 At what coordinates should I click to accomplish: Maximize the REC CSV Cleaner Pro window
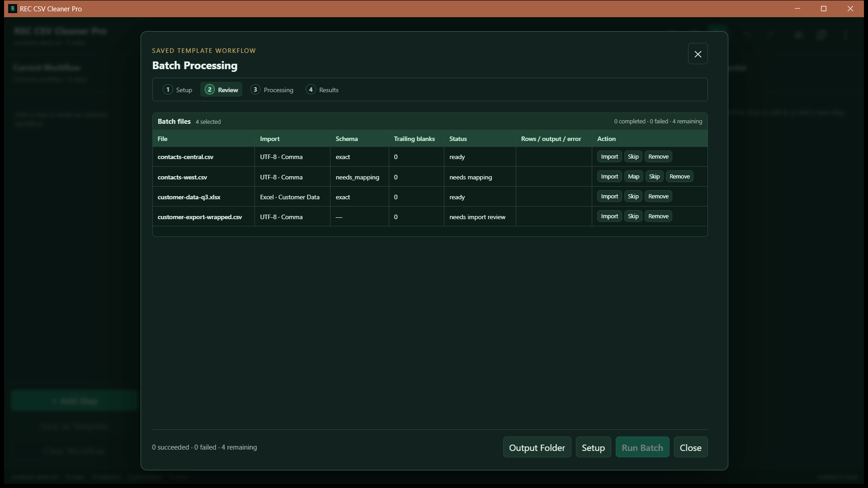pyautogui.click(x=824, y=9)
